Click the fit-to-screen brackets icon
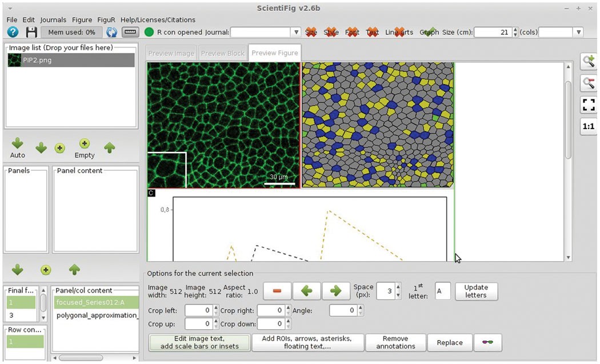Viewport: 600px width, 364px height. click(588, 105)
